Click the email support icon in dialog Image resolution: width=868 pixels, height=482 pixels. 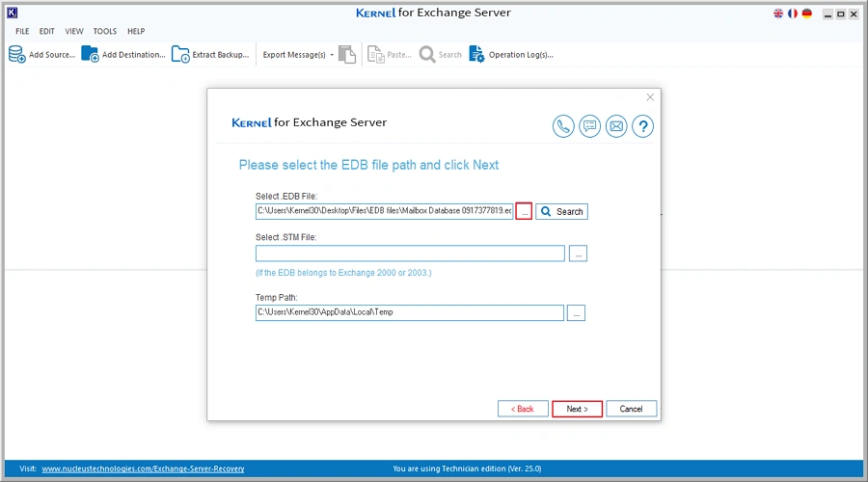point(616,126)
